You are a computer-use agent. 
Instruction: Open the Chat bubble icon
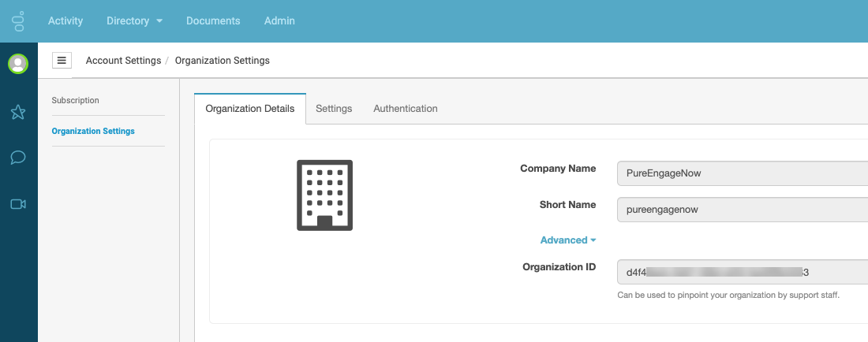pos(18,158)
